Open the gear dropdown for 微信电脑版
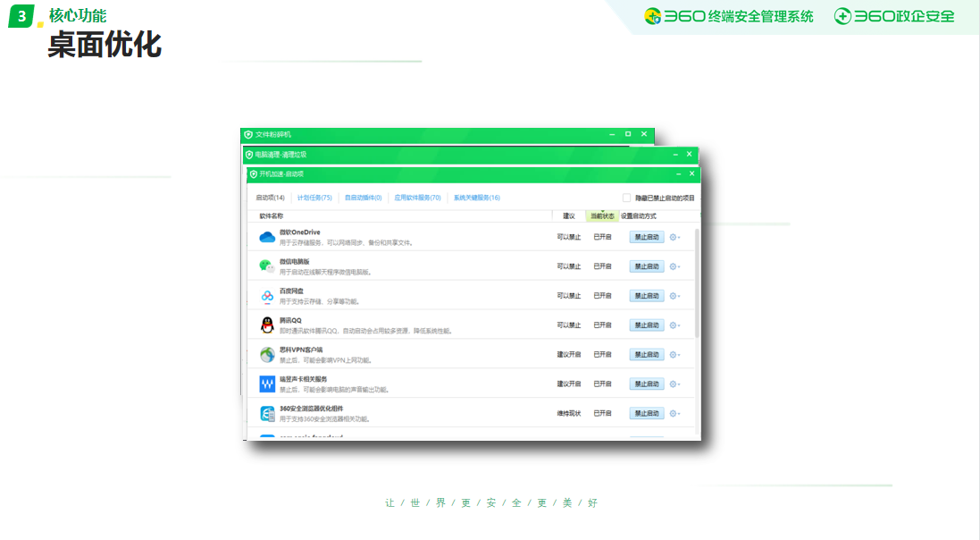The width and height of the screenshot is (980, 540). (x=674, y=266)
